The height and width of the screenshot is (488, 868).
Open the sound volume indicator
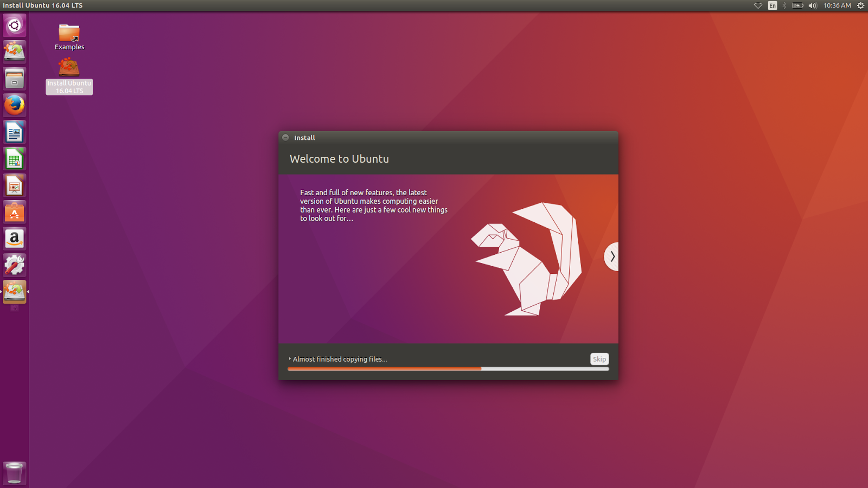click(813, 5)
